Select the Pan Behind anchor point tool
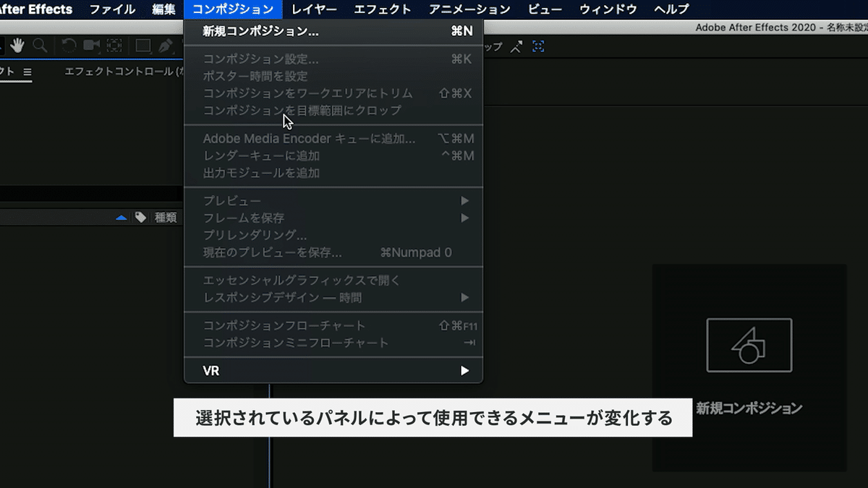 (114, 45)
